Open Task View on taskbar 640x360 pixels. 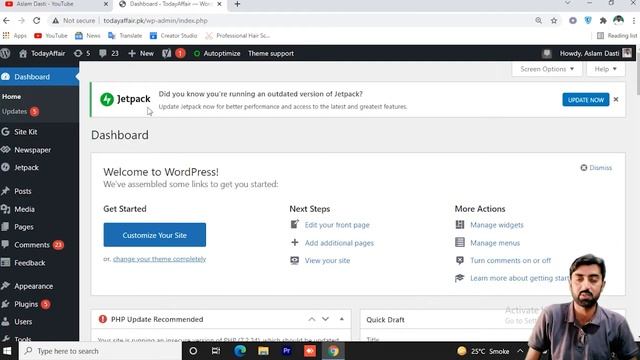(216, 351)
